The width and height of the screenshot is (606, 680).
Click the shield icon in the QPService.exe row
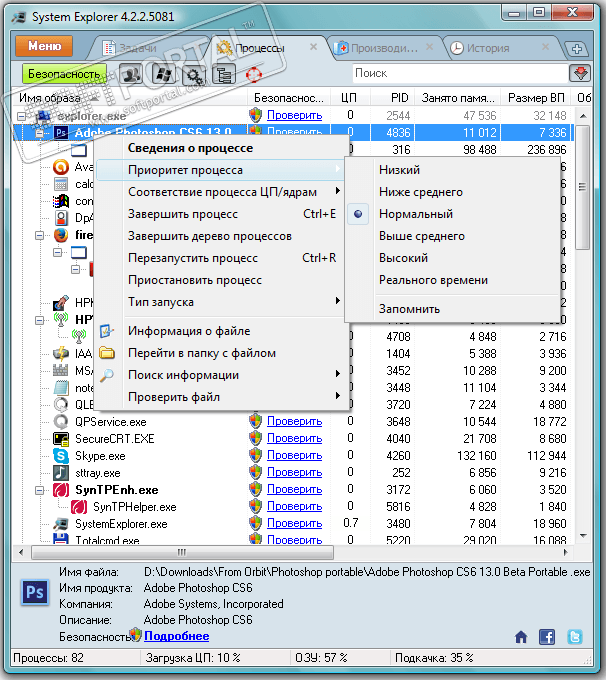tap(256, 421)
